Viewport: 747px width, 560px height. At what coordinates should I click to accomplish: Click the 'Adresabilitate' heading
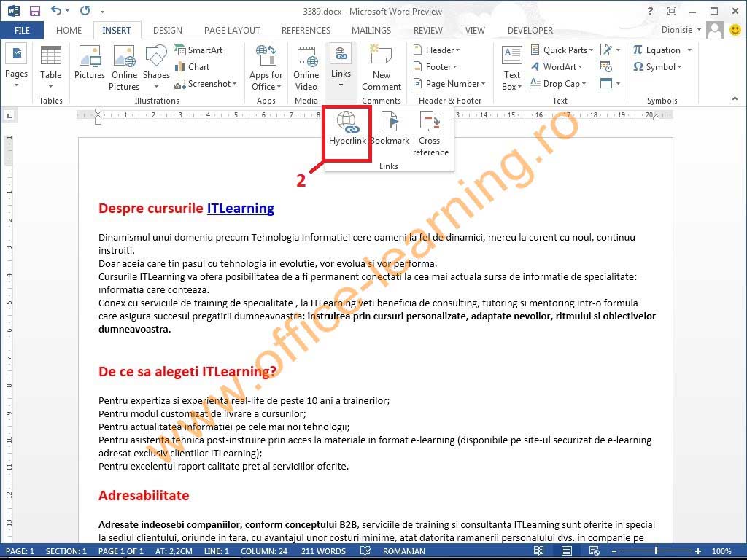click(x=144, y=495)
